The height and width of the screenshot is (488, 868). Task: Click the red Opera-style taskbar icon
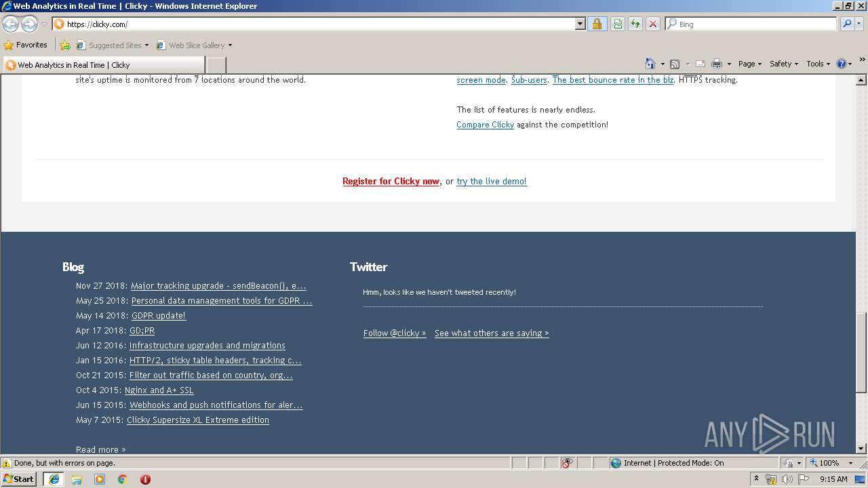click(145, 479)
